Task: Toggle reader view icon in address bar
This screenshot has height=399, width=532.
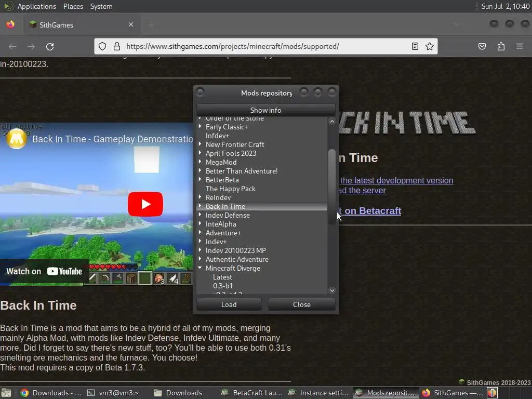Action: [x=415, y=46]
